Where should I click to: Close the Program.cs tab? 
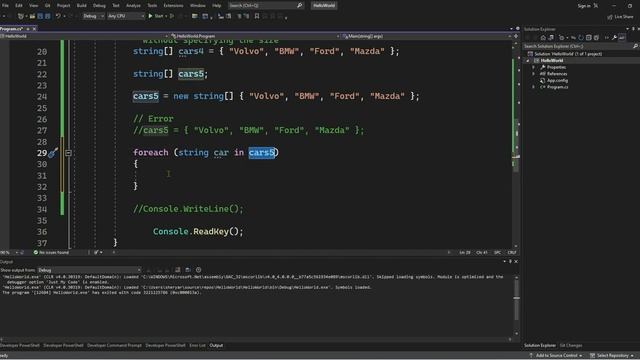click(34, 29)
